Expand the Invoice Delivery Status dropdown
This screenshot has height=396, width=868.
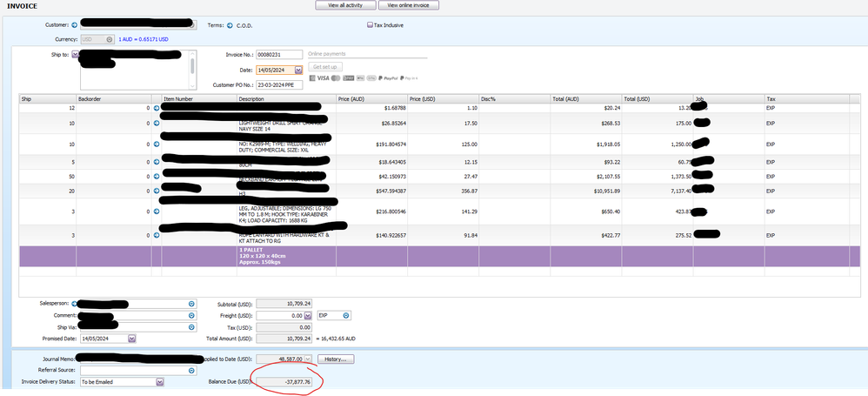[x=159, y=381]
